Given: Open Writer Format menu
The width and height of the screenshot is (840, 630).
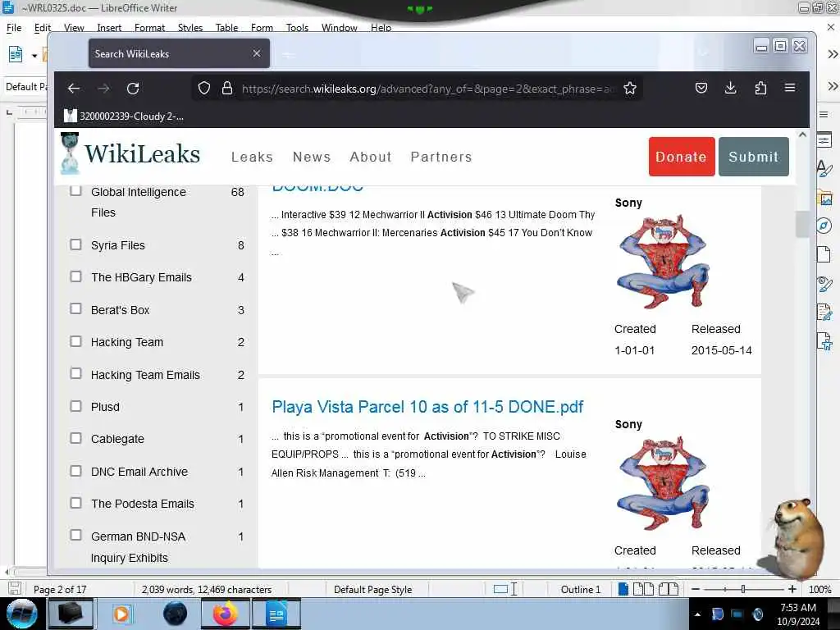Looking at the screenshot, I should tap(149, 27).
